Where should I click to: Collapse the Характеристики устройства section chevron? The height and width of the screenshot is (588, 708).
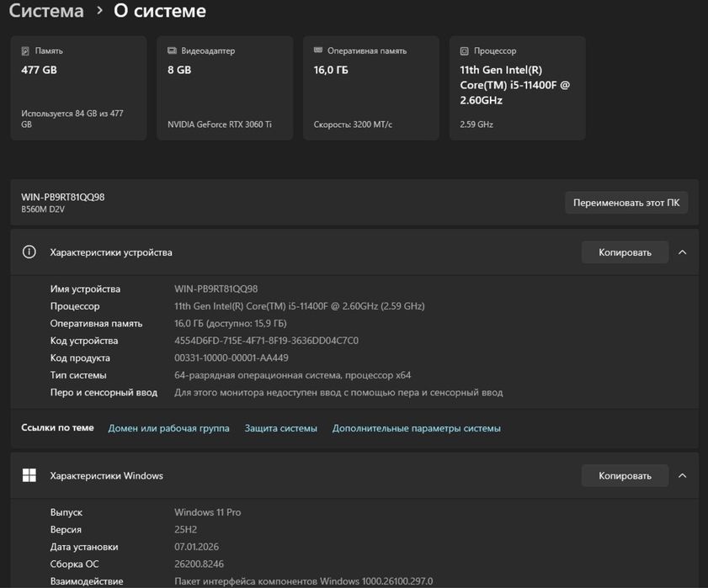(683, 252)
